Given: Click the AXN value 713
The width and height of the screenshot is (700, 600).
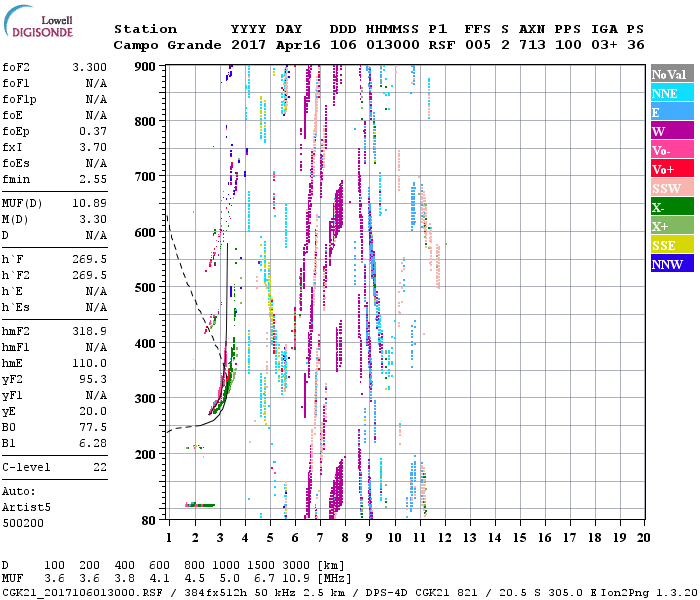Looking at the screenshot, I should click(x=532, y=45).
